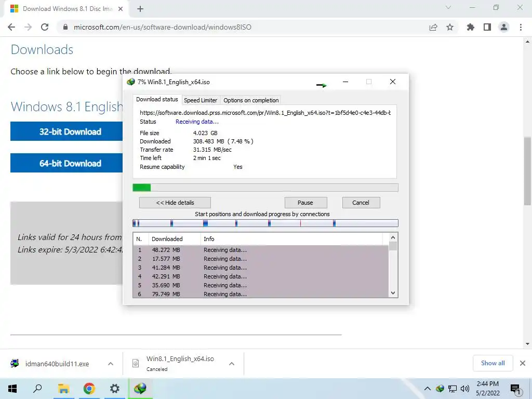This screenshot has width=532, height=399.
Task: Open the Windows Start menu
Action: pyautogui.click(x=12, y=389)
